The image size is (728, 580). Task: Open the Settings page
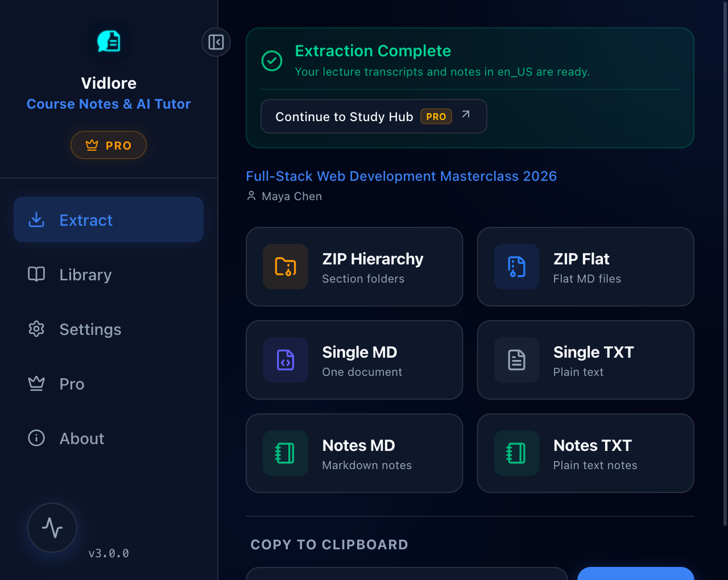109,329
